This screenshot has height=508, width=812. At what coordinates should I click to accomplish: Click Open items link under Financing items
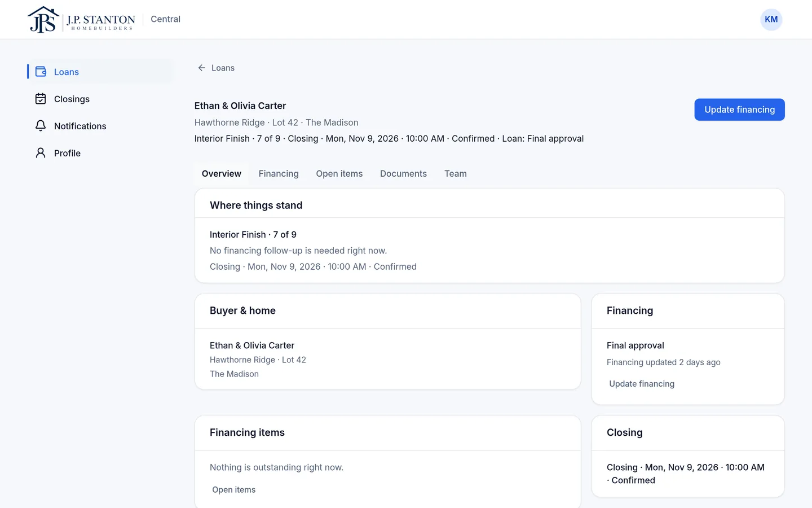click(233, 490)
